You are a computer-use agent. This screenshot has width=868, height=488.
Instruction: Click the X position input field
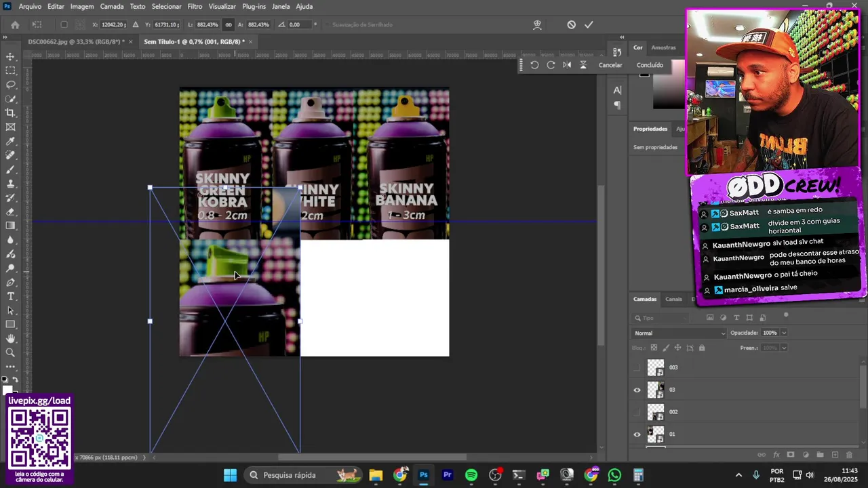pyautogui.click(x=113, y=25)
